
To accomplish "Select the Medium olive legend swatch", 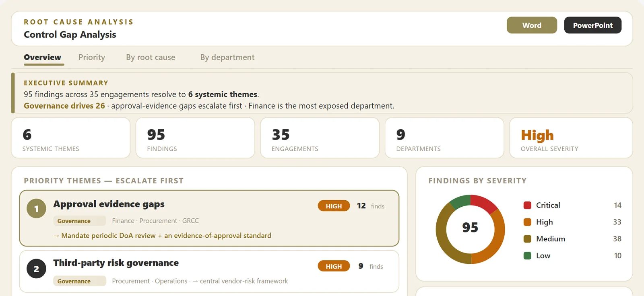I will (x=527, y=239).
